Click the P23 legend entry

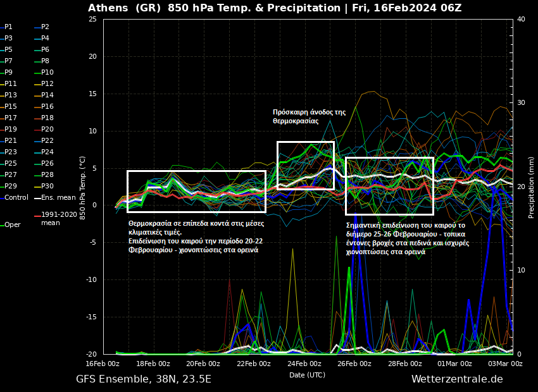point(11,152)
